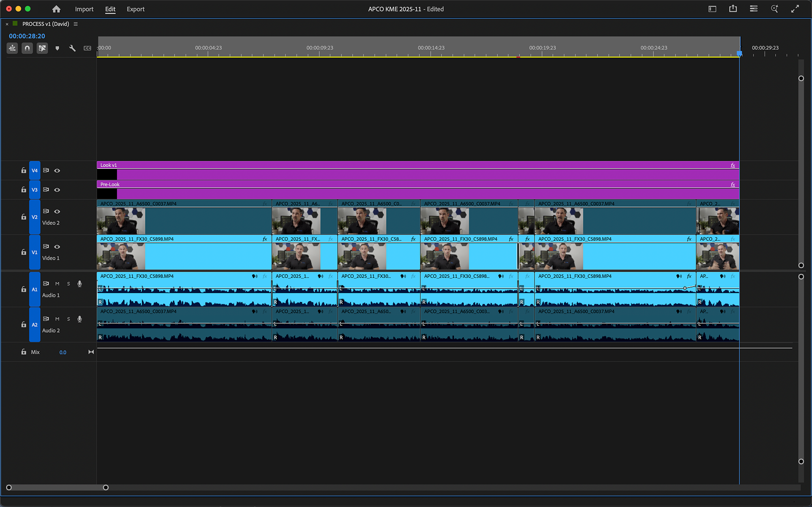Image resolution: width=812 pixels, height=507 pixels.
Task: Unlock the A1 track lock icon
Action: coord(24,289)
